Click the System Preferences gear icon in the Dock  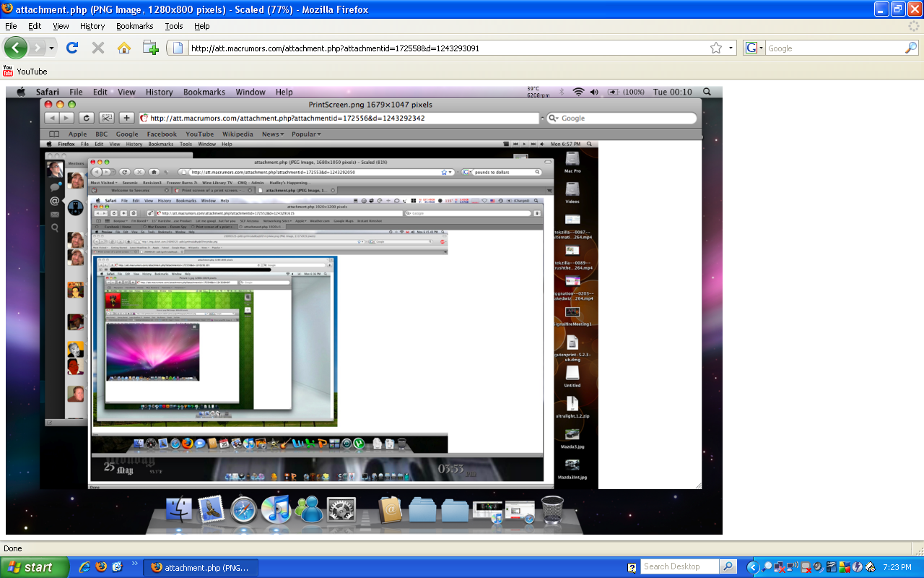coord(341,510)
